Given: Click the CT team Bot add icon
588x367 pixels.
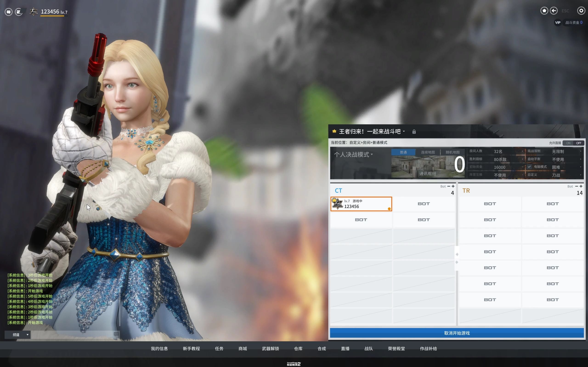Looking at the screenshot, I should (452, 186).
